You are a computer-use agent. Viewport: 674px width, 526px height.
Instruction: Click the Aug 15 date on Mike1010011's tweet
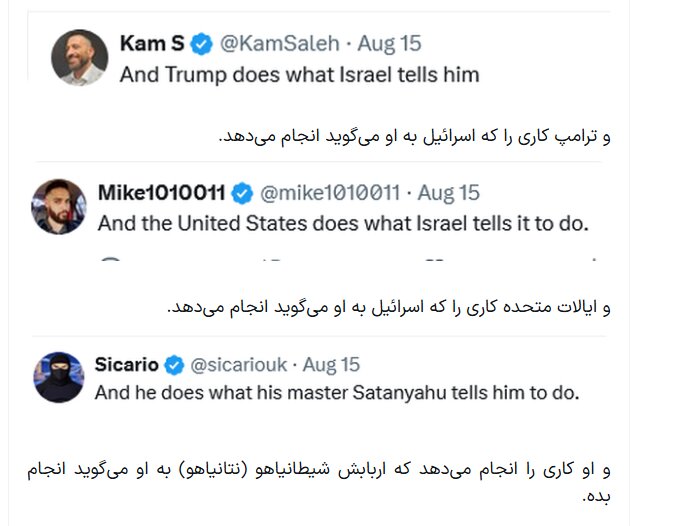point(448,192)
